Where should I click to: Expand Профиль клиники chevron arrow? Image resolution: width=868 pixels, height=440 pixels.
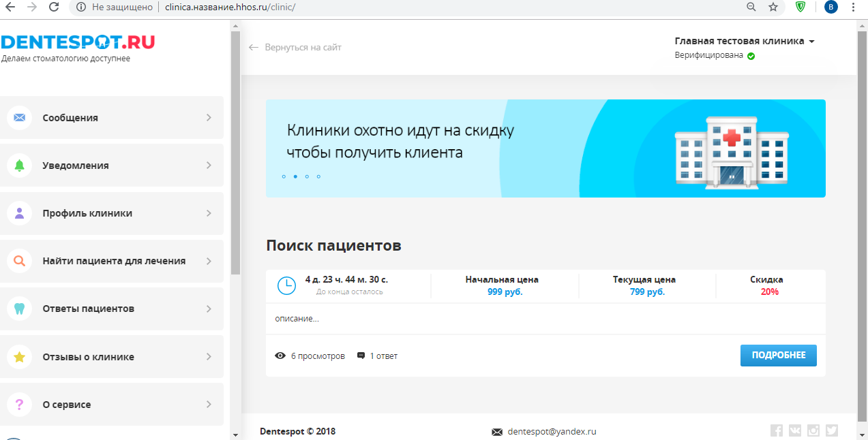(209, 213)
